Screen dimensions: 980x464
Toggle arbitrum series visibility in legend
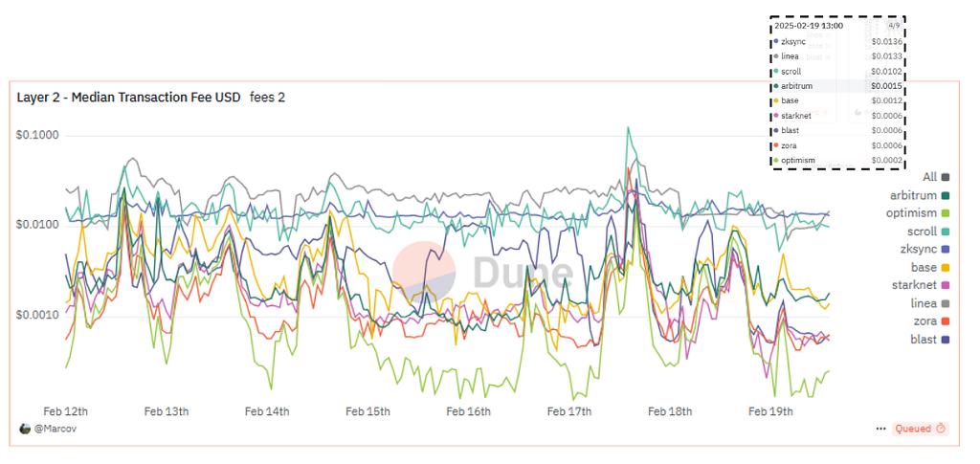click(x=917, y=195)
